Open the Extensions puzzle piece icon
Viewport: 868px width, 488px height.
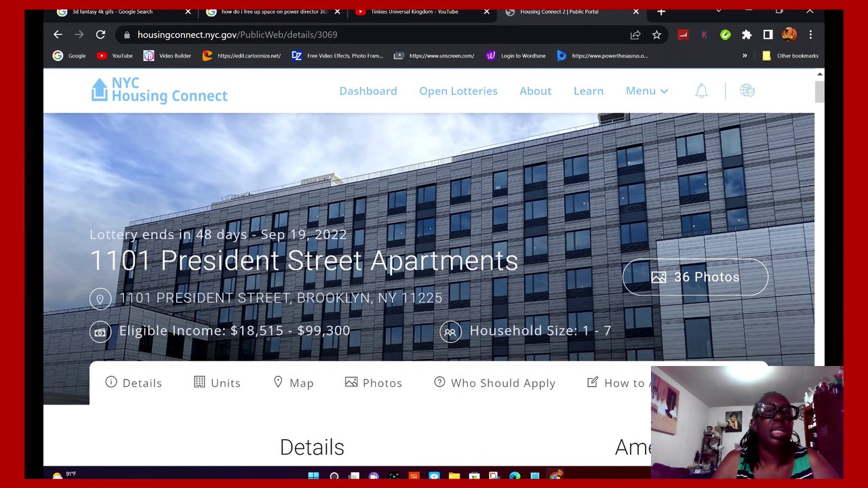click(747, 35)
